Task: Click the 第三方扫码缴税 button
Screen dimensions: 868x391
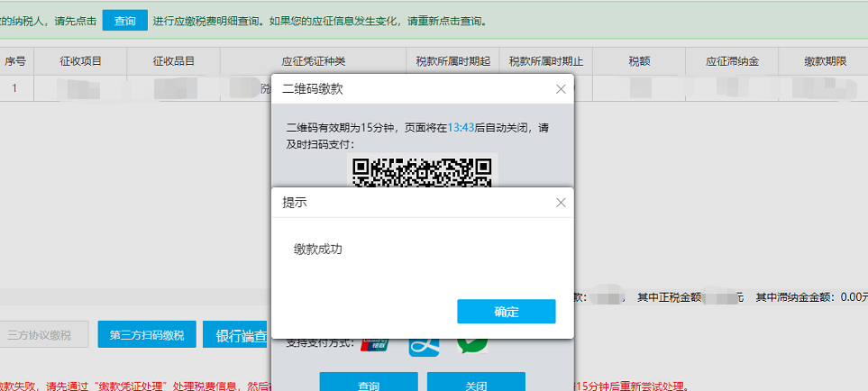Action: [147, 334]
